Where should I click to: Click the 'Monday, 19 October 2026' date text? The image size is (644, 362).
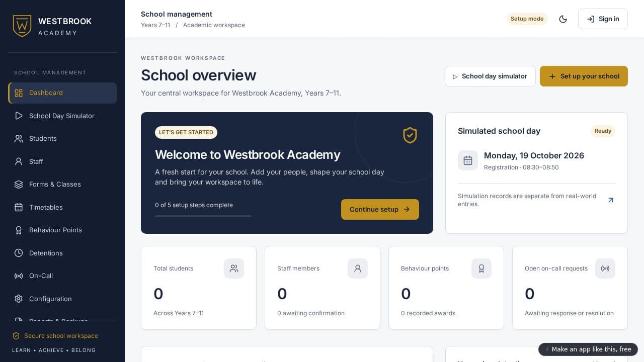coord(534,156)
